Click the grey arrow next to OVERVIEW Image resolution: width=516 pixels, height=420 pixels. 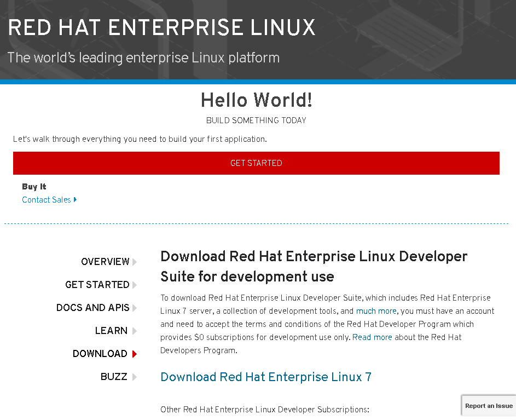click(x=134, y=262)
